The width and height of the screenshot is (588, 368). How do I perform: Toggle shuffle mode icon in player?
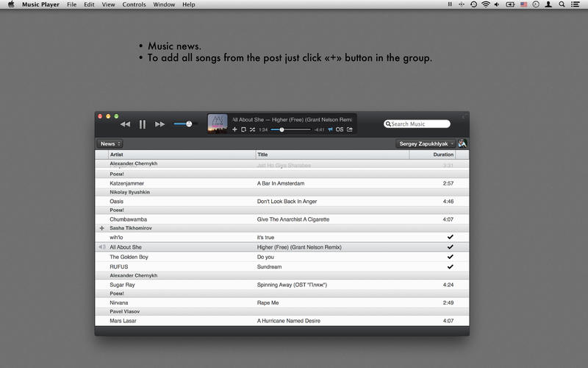(x=252, y=130)
